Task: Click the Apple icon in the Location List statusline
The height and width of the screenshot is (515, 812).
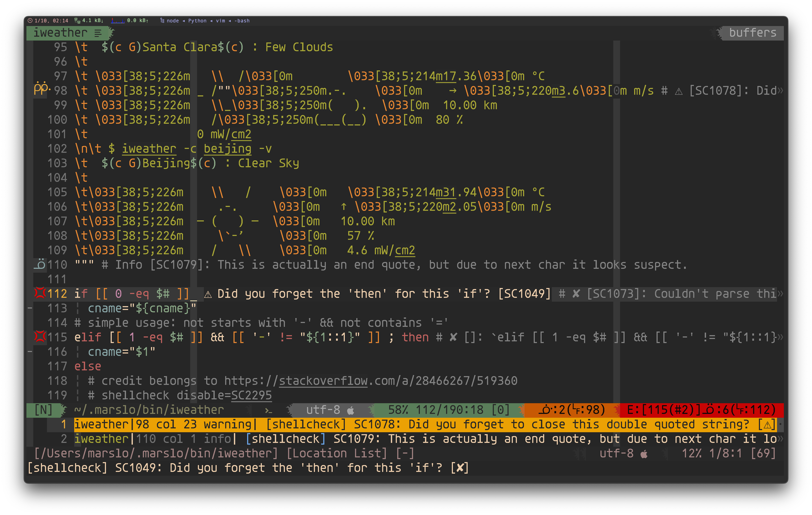Action: coord(644,454)
